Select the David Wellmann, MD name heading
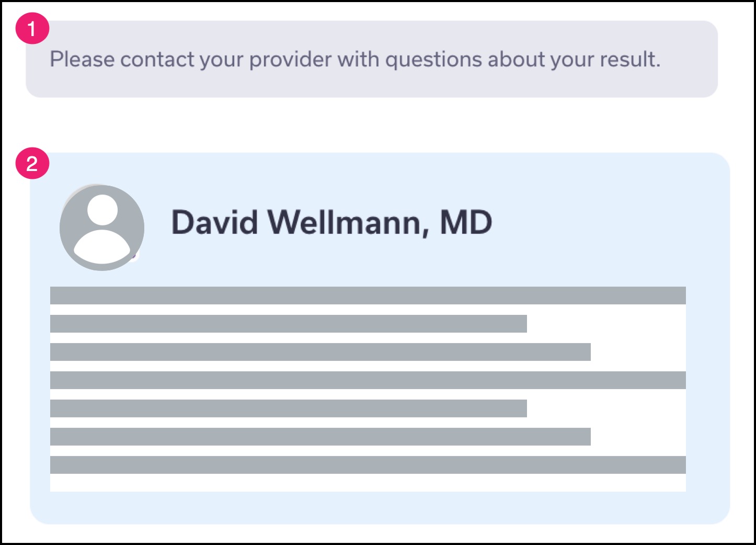Viewport: 756px width, 545px height. click(331, 223)
